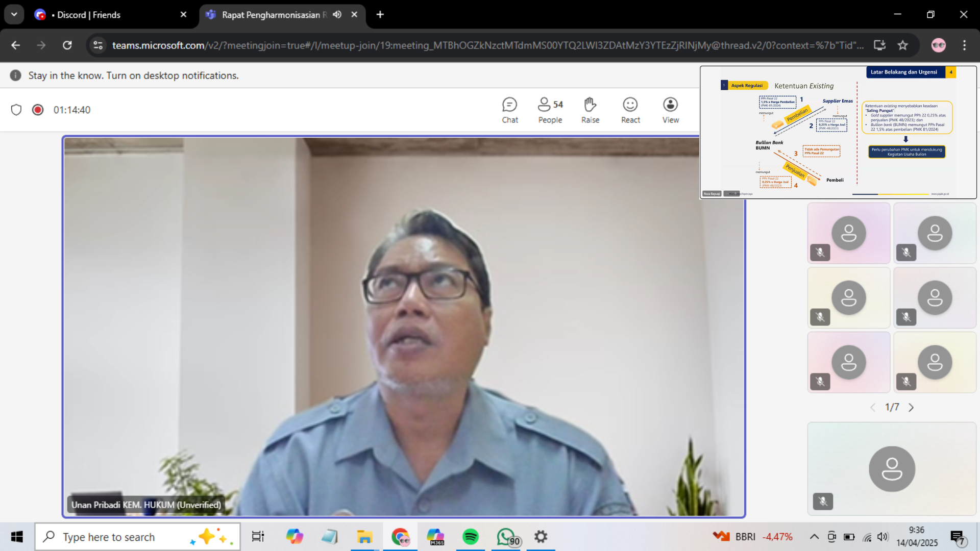
Task: Go to next participants page
Action: (911, 407)
